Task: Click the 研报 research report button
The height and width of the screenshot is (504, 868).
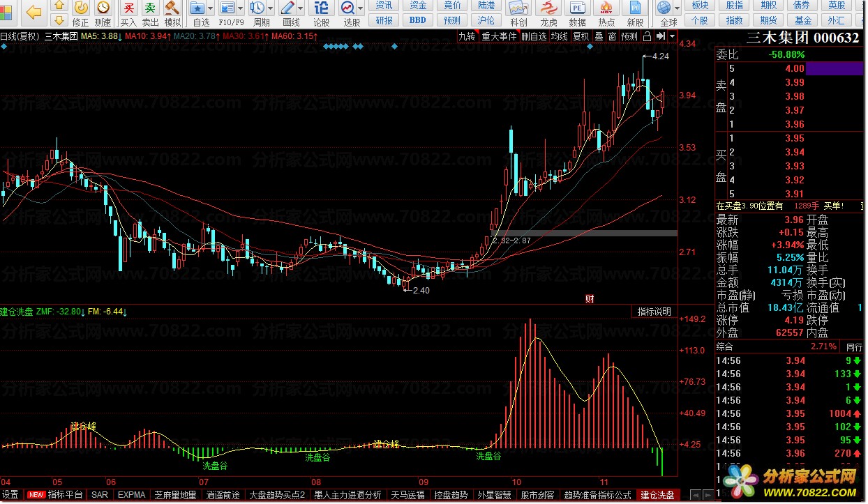Action: point(384,20)
